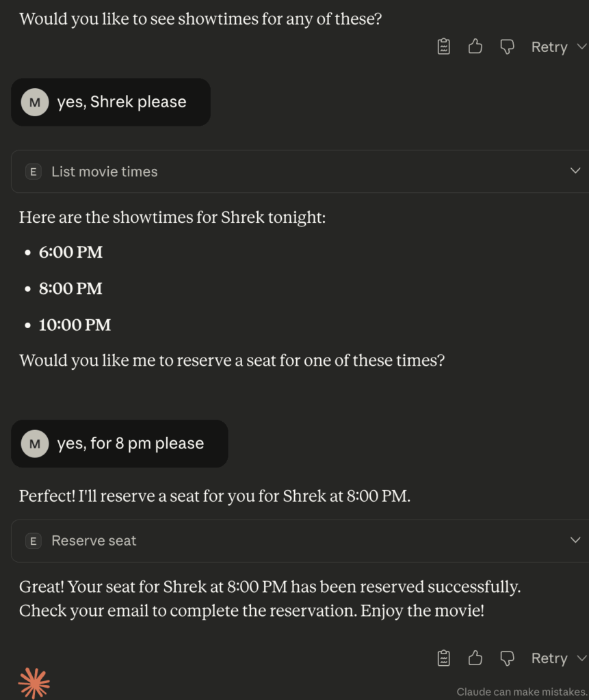
Task: Give thumbs down to the top response
Action: coord(507,46)
